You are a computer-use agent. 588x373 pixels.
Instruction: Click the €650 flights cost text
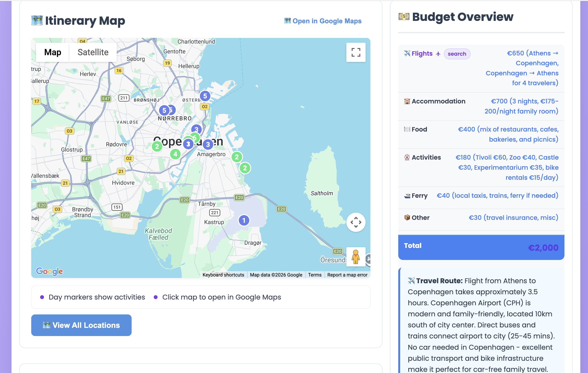click(522, 68)
